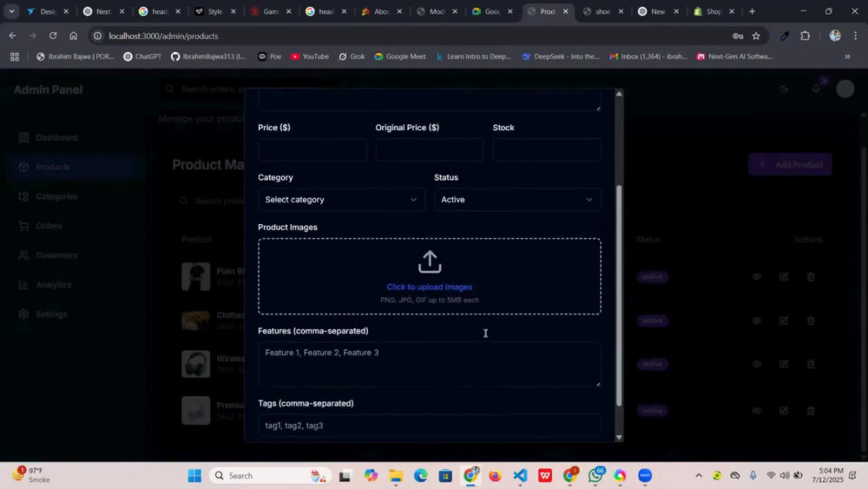868x489 pixels.
Task: Click the upload arrow icon in Product Images
Action: [x=430, y=262]
